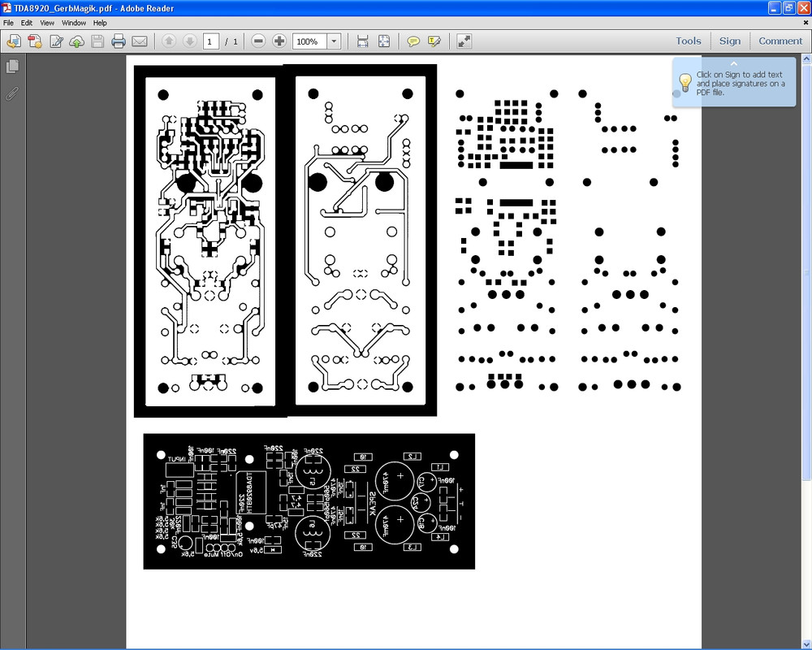Click the scrollbar up arrow
Screen dimensions: 812x650
point(807,59)
